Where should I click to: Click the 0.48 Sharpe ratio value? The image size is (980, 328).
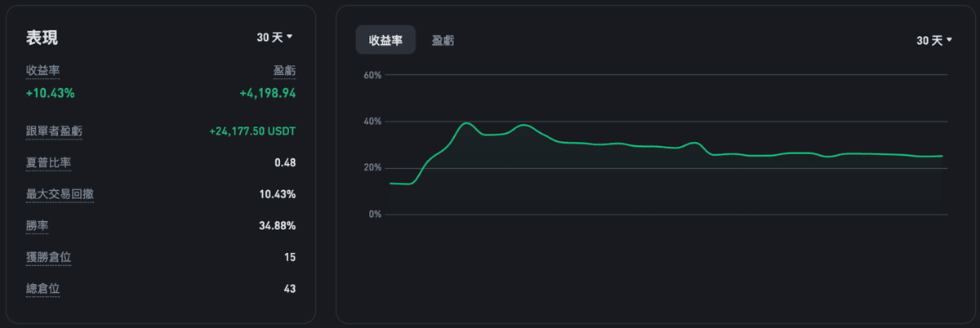(x=285, y=162)
